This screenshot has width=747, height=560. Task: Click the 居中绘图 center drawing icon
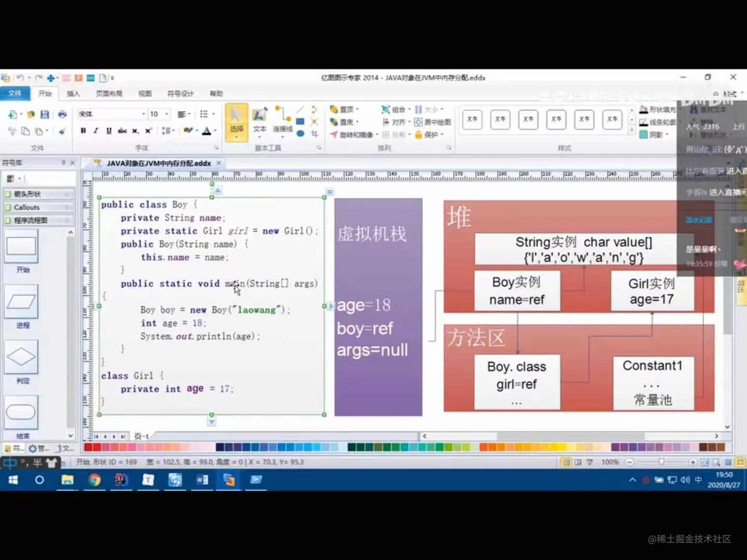(x=418, y=122)
